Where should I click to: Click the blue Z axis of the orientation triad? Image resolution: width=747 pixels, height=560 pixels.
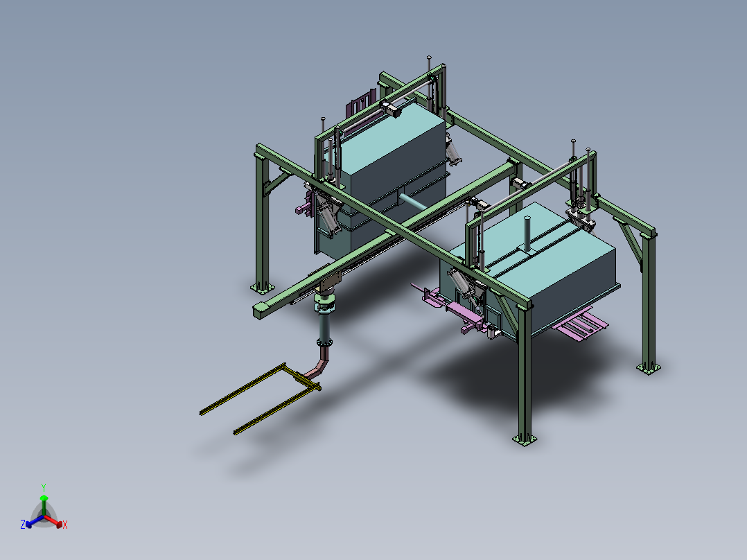[33, 521]
